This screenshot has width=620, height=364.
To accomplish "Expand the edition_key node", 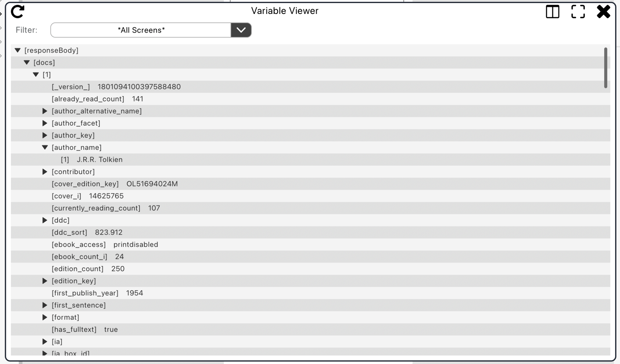I will (x=45, y=281).
